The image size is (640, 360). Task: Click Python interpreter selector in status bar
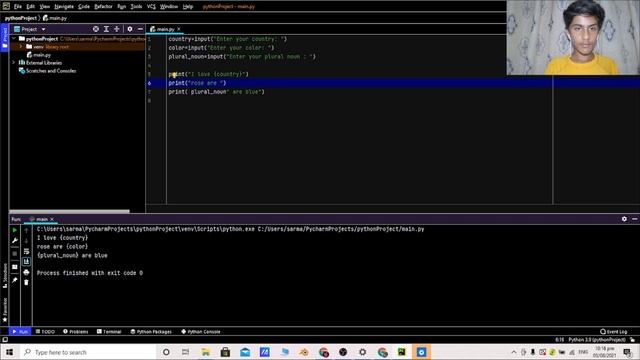pyautogui.click(x=597, y=340)
